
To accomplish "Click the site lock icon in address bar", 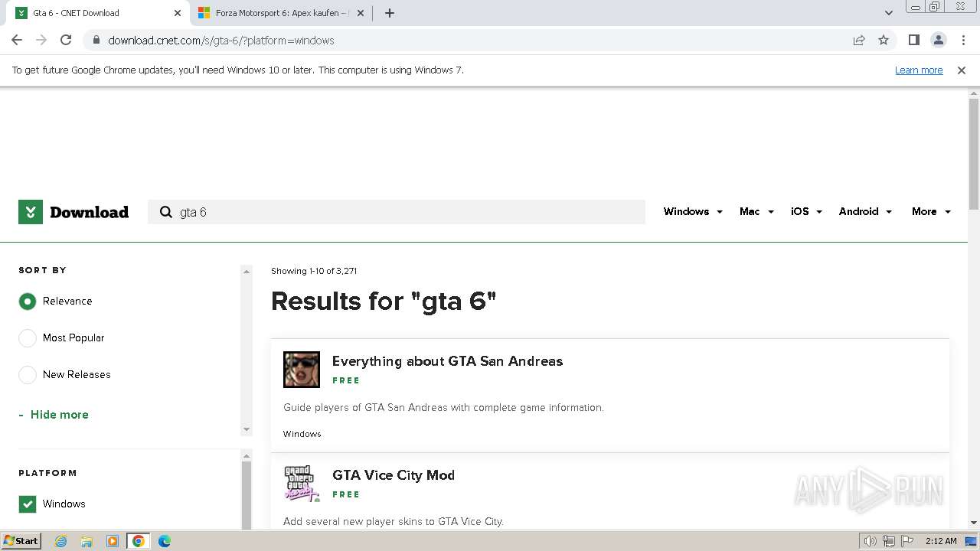I will [x=96, y=40].
